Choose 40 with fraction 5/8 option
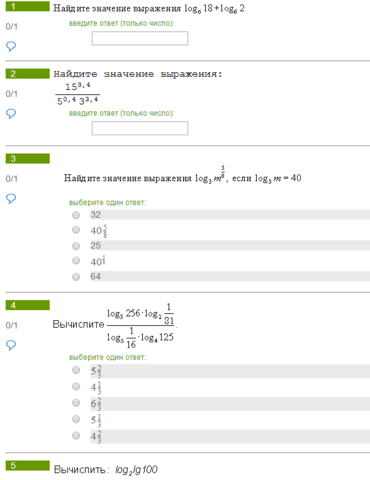The image size is (370, 480). 76,230
